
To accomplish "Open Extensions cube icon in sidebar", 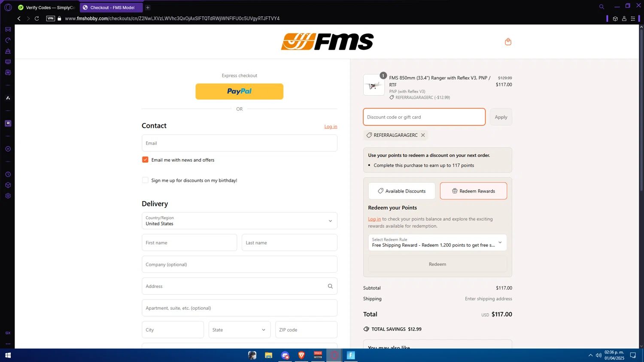I will (x=8, y=185).
